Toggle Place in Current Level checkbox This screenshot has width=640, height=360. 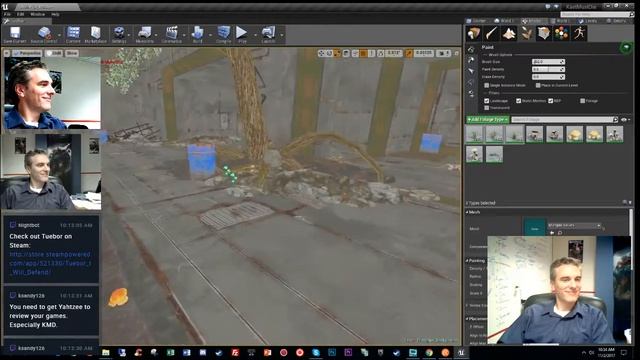coord(538,85)
